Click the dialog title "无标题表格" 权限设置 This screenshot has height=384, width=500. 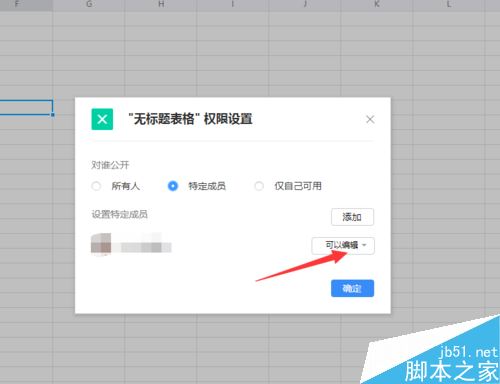(190, 119)
